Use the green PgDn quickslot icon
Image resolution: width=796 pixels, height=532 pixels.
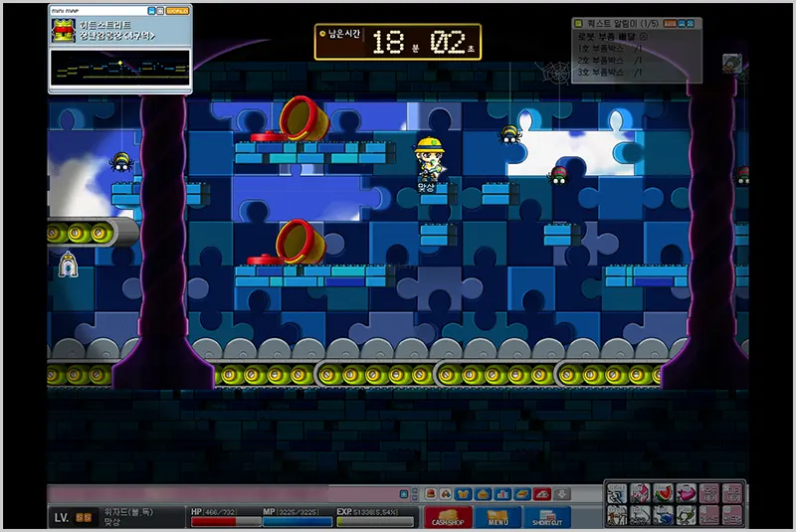click(x=687, y=515)
